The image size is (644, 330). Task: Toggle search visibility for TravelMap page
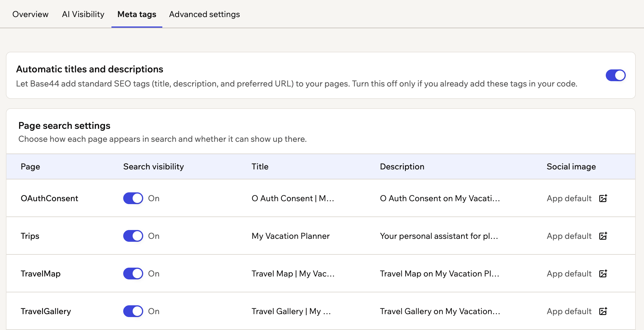pos(133,274)
